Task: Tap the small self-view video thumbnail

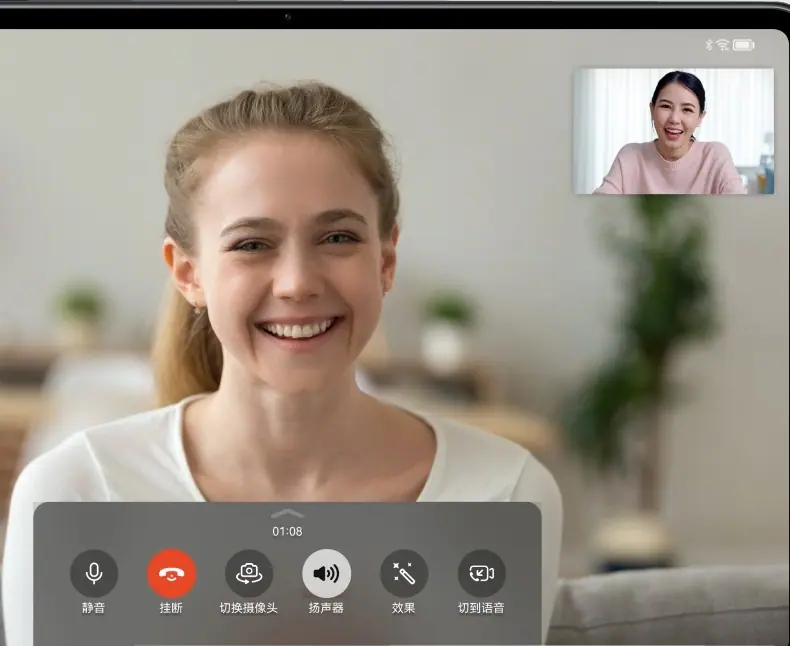Action: click(x=674, y=132)
